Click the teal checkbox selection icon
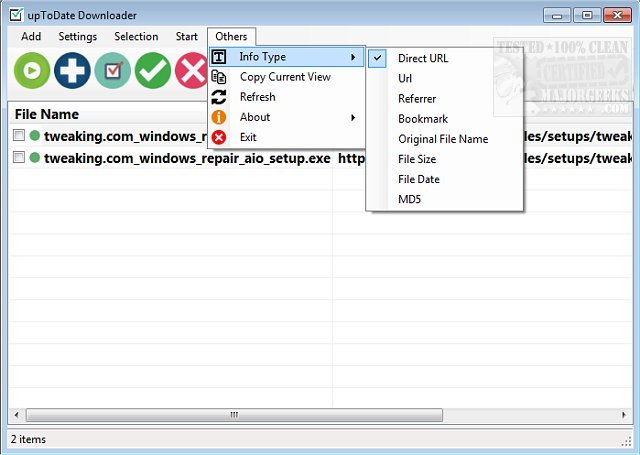Viewport: 640px width, 455px height. [x=113, y=71]
